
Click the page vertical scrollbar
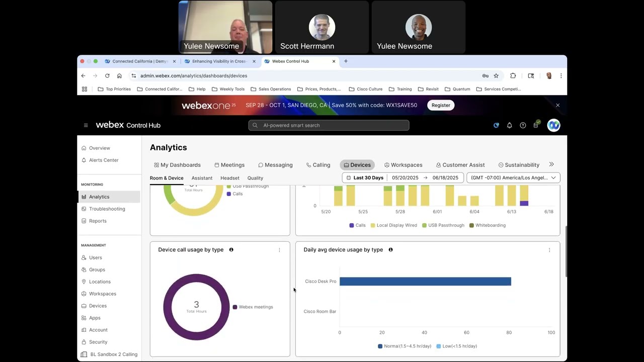(x=565, y=251)
